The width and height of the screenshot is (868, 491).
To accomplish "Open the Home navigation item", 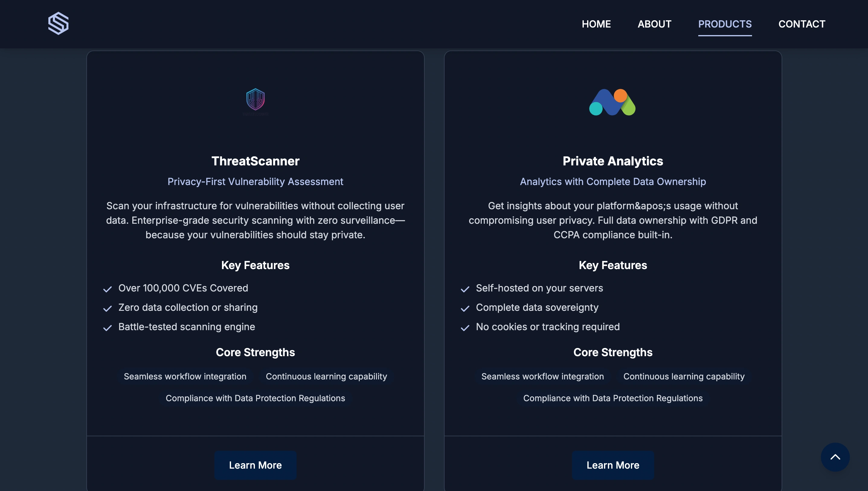I will click(596, 24).
